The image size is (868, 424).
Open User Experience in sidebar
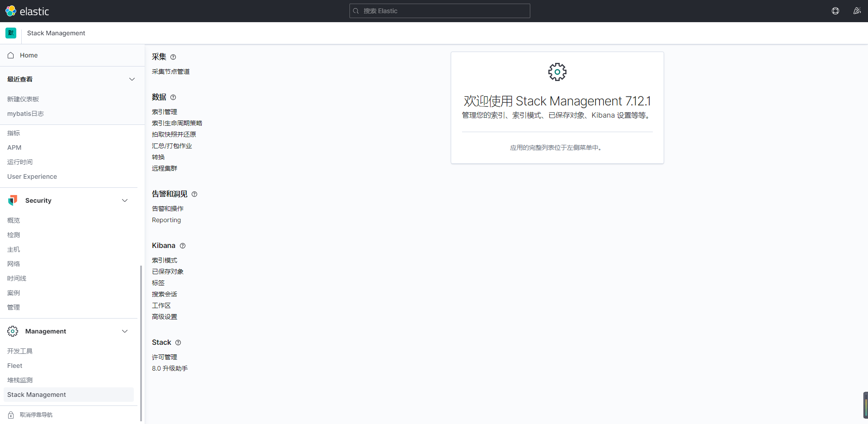click(32, 176)
